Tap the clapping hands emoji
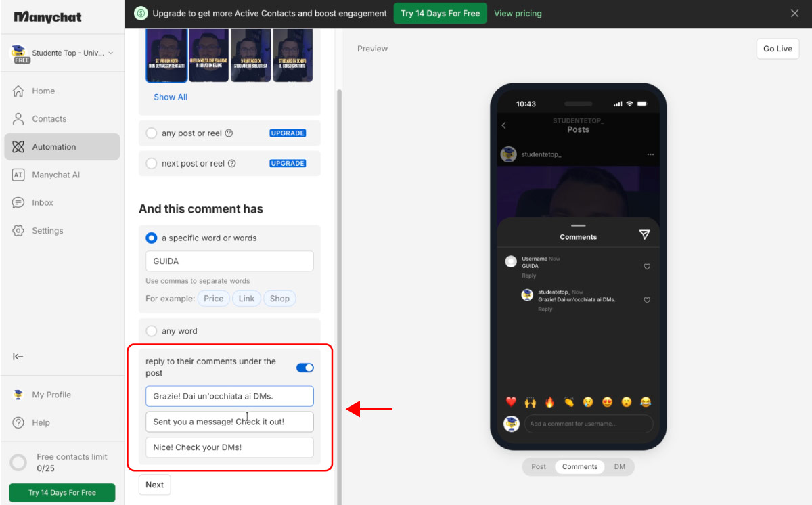This screenshot has height=505, width=812. tap(569, 402)
